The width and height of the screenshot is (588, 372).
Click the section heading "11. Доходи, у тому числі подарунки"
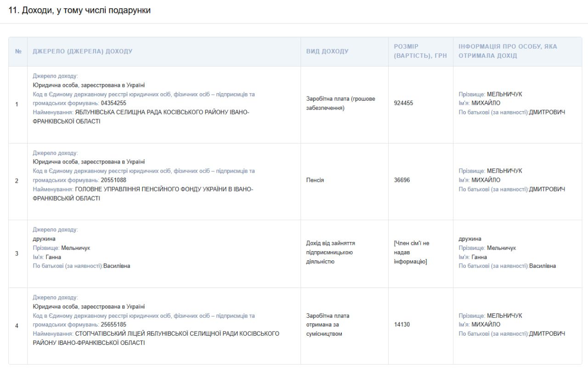click(79, 10)
